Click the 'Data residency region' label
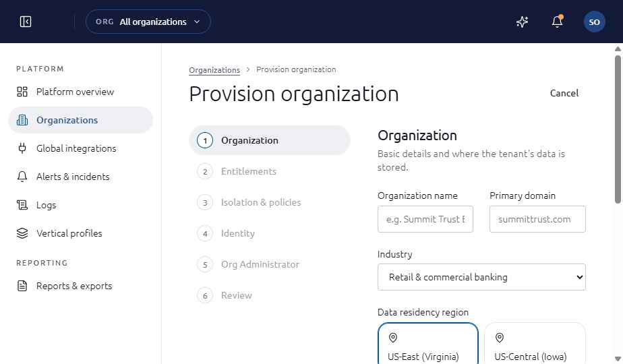 click(x=423, y=312)
